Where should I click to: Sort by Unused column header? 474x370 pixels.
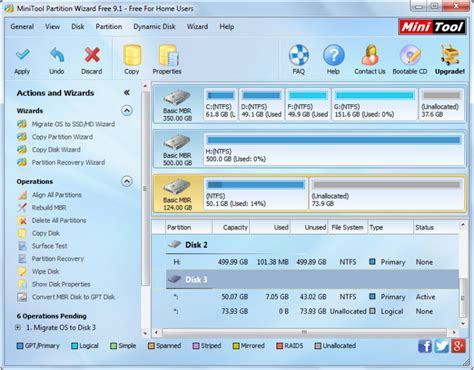tap(309, 227)
